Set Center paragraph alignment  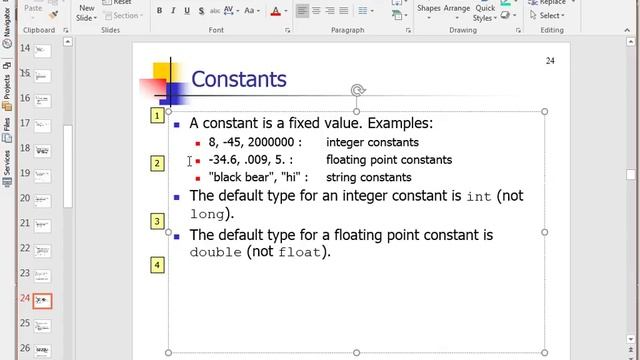(x=316, y=11)
